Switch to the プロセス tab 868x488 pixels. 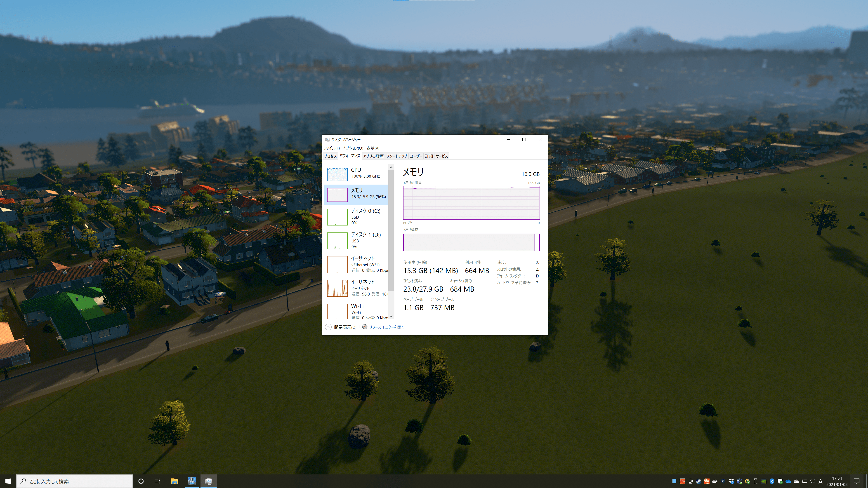tap(330, 156)
